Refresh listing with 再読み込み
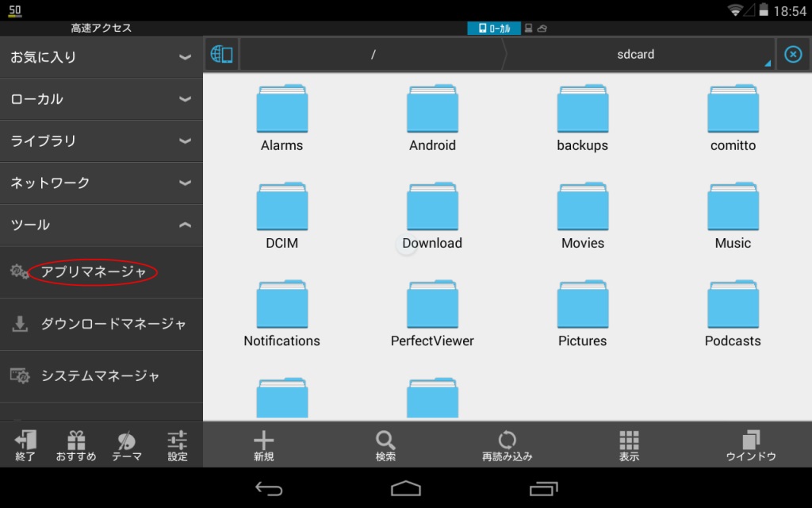 point(507,445)
